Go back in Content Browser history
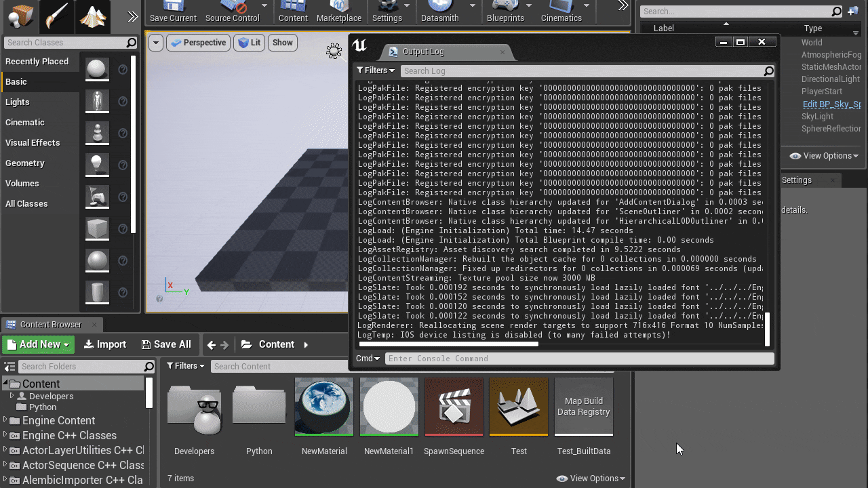The width and height of the screenshot is (868, 488). click(x=211, y=345)
